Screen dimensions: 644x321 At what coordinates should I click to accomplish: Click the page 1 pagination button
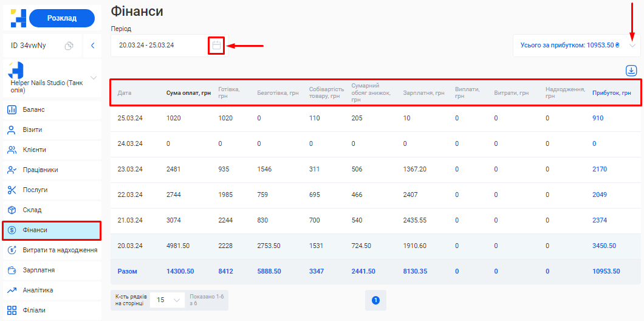pos(375,300)
